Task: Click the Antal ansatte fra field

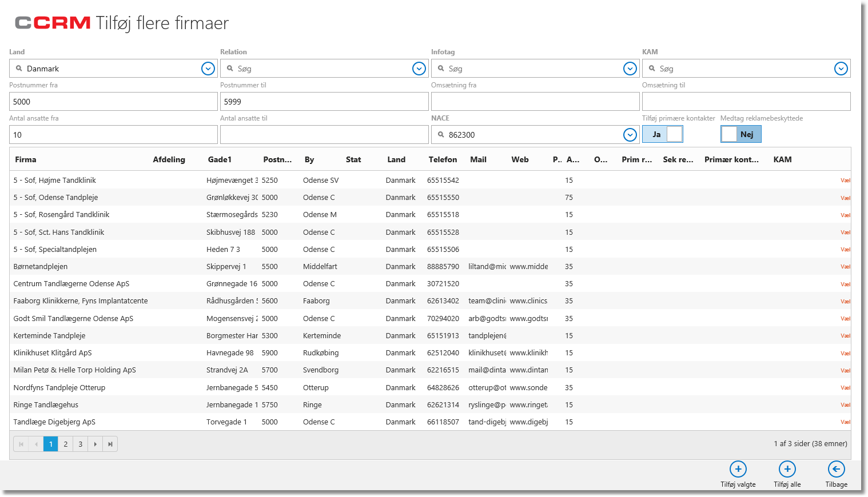Action: pos(113,135)
